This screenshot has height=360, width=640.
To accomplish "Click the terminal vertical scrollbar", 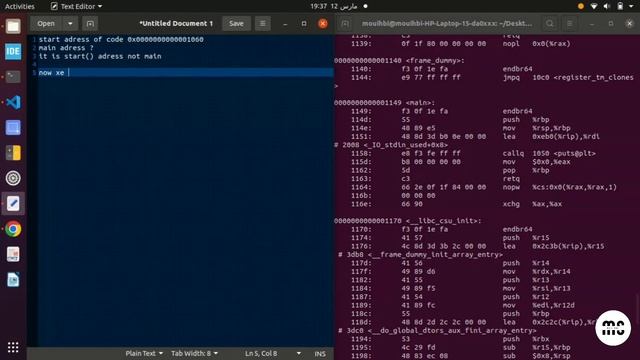I will click(x=638, y=310).
